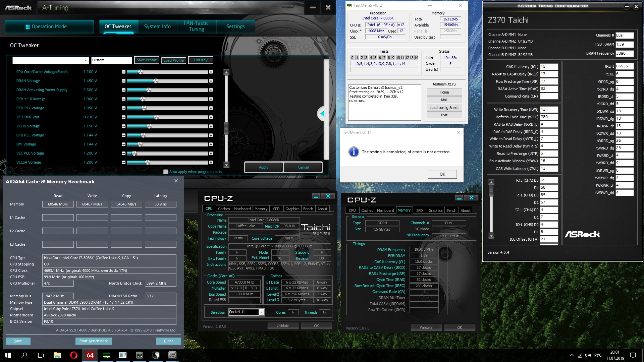Open Opera browser from taskbar

(x=73, y=355)
